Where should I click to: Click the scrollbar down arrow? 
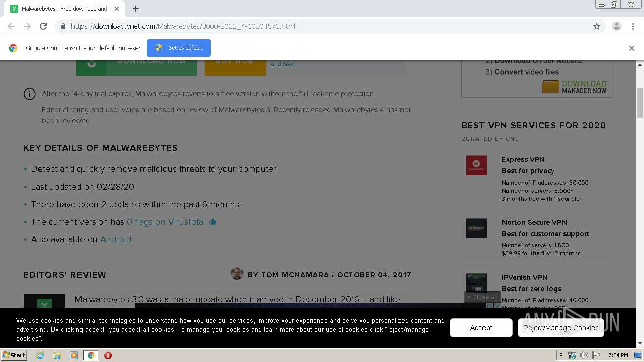pos(640,344)
